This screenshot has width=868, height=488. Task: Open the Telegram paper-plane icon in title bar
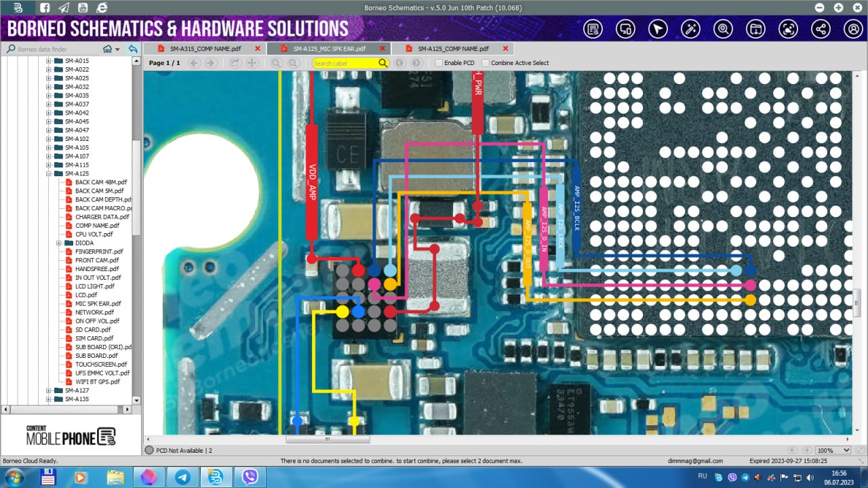(64, 7)
